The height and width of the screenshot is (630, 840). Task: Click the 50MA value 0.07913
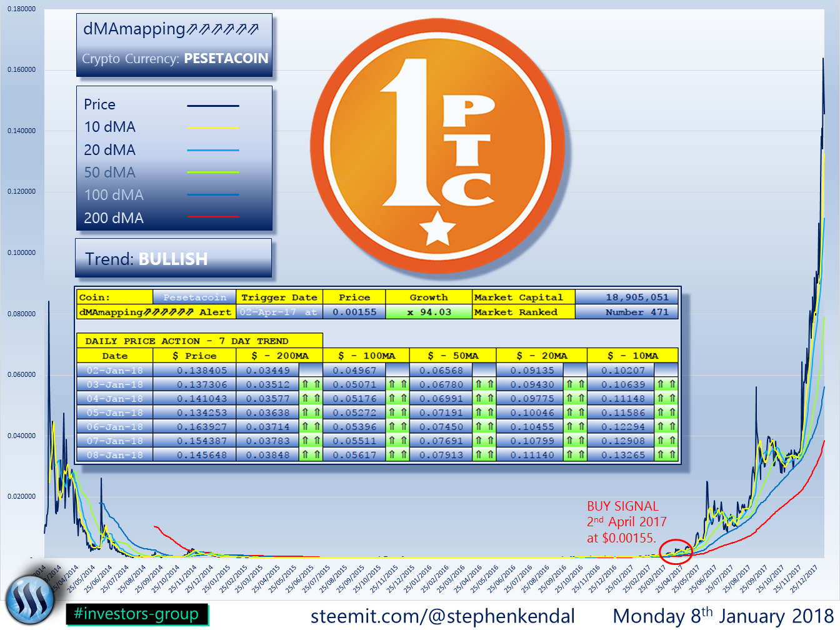click(x=441, y=455)
